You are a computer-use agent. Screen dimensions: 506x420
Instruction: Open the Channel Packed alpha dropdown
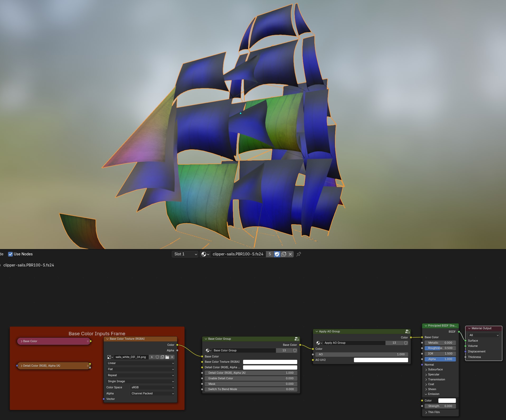[x=152, y=393]
